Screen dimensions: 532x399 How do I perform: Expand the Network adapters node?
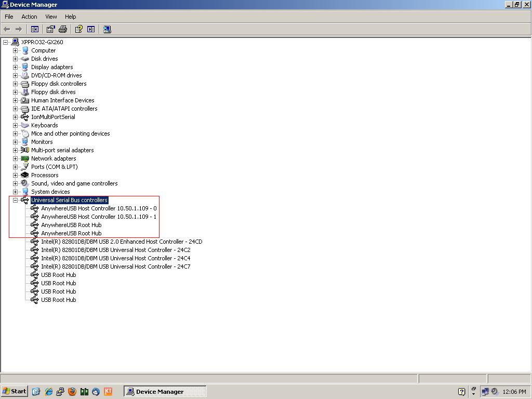click(x=15, y=158)
